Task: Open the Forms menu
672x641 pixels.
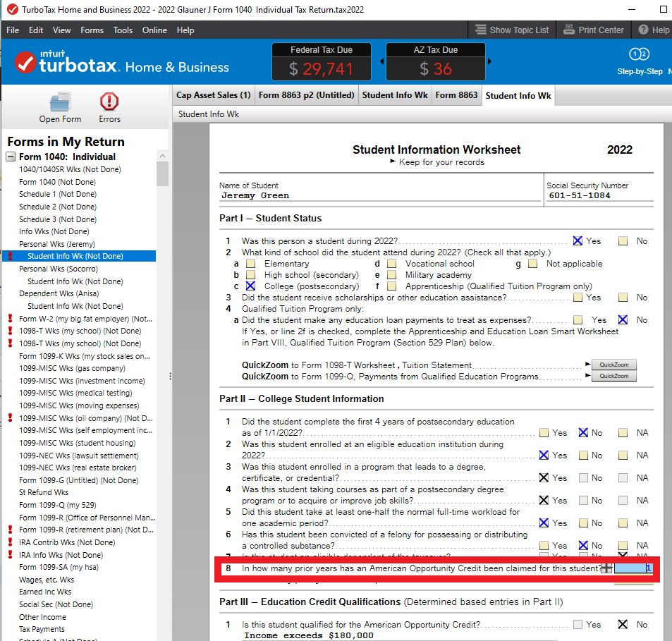Action: point(92,30)
